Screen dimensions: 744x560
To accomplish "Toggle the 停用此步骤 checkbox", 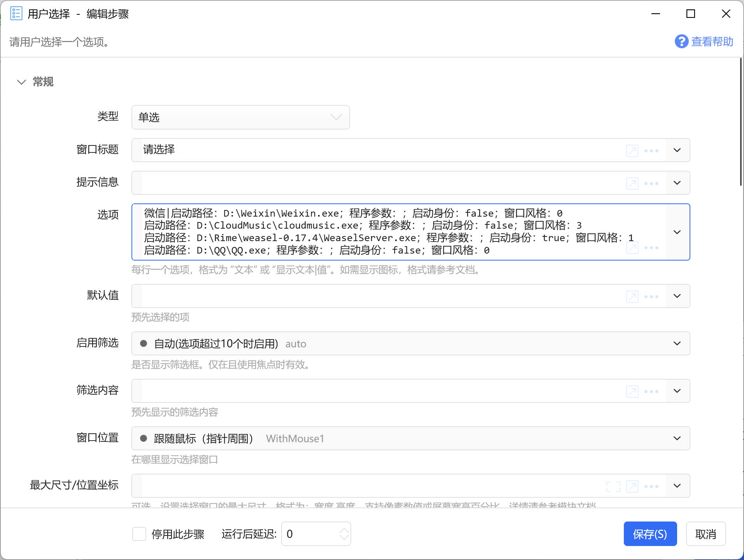I will click(x=139, y=534).
